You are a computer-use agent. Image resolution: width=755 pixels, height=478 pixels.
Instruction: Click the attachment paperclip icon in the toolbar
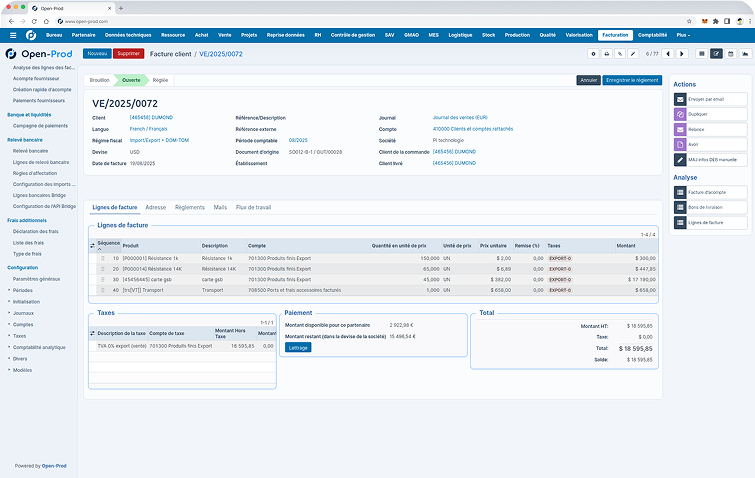tap(620, 54)
